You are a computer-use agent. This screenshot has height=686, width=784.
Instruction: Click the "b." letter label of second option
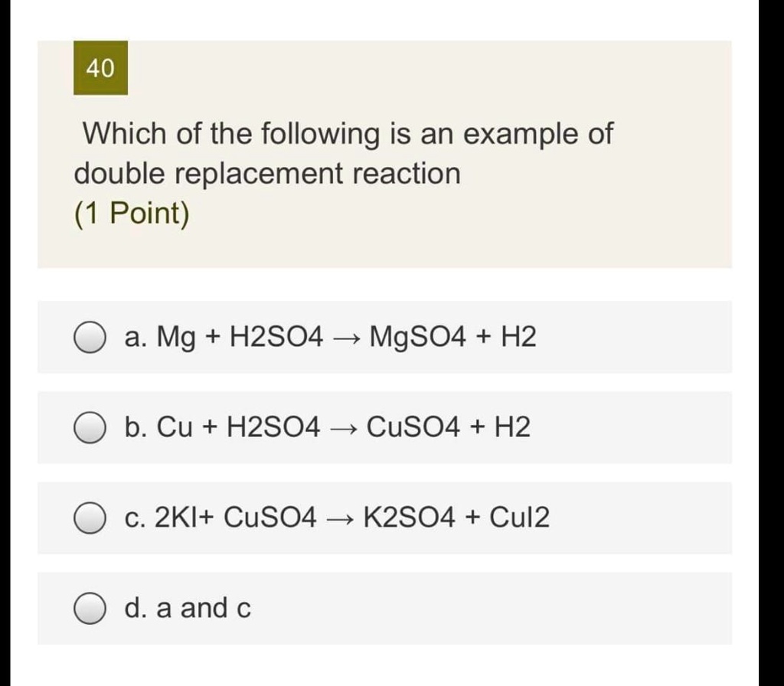[x=136, y=427]
